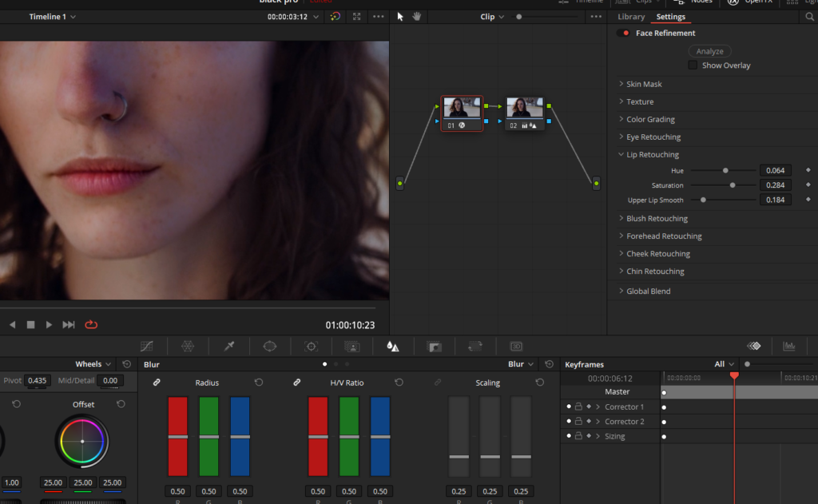
Task: Select the Settings tab
Action: click(670, 17)
